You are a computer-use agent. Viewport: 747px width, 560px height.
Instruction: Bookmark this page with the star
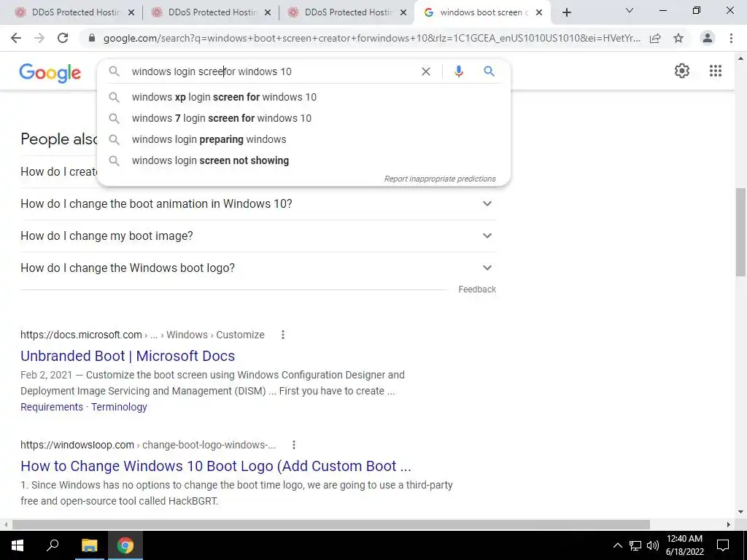(678, 38)
